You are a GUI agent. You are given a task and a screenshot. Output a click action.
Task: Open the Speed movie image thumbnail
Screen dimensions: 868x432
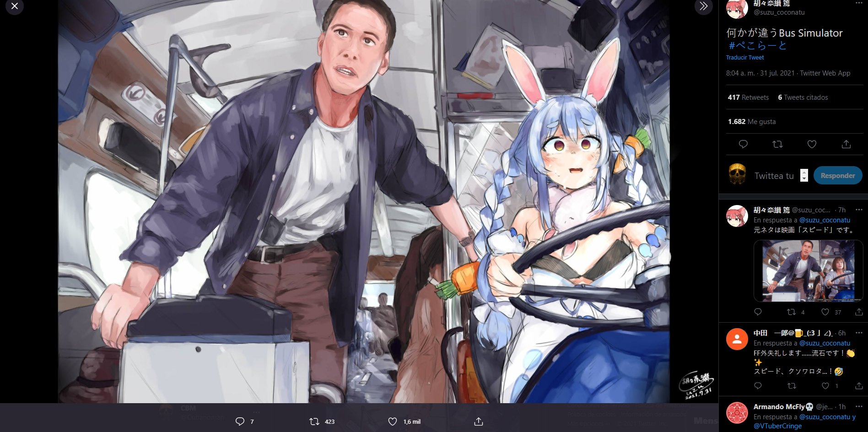pyautogui.click(x=808, y=270)
